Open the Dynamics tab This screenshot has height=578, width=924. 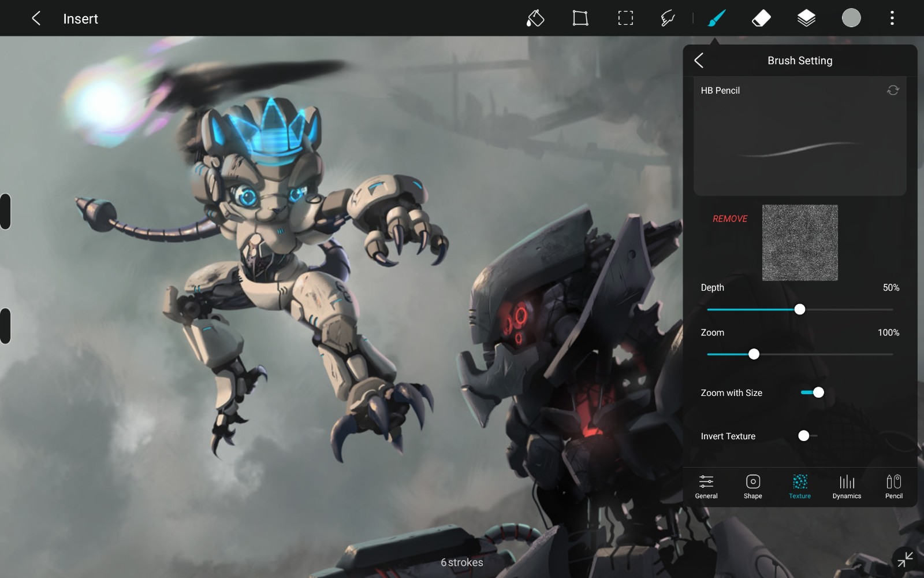847,487
